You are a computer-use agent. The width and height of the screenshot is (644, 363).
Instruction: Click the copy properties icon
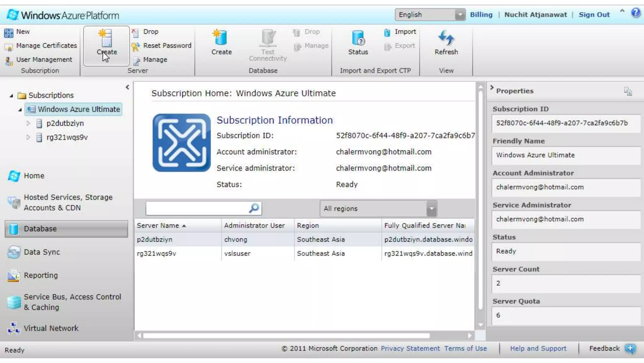point(628,91)
